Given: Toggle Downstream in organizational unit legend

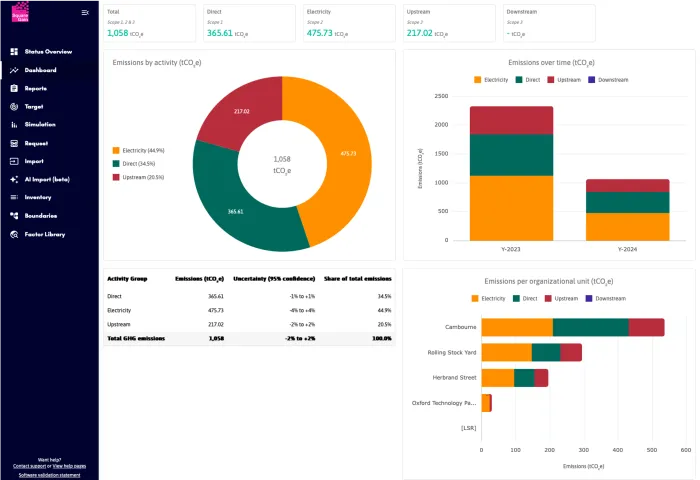Looking at the screenshot, I should tap(605, 298).
